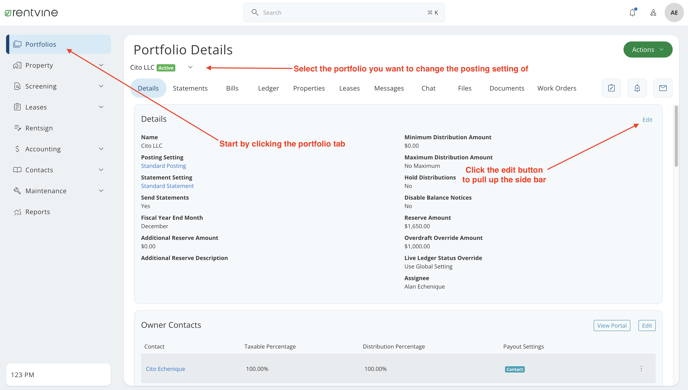688x390 pixels.
Task: Focus the top Search field
Action: [344, 12]
